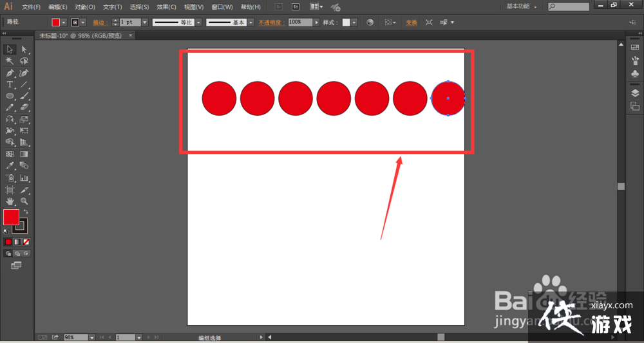Select the Curvature tool

(x=24, y=73)
